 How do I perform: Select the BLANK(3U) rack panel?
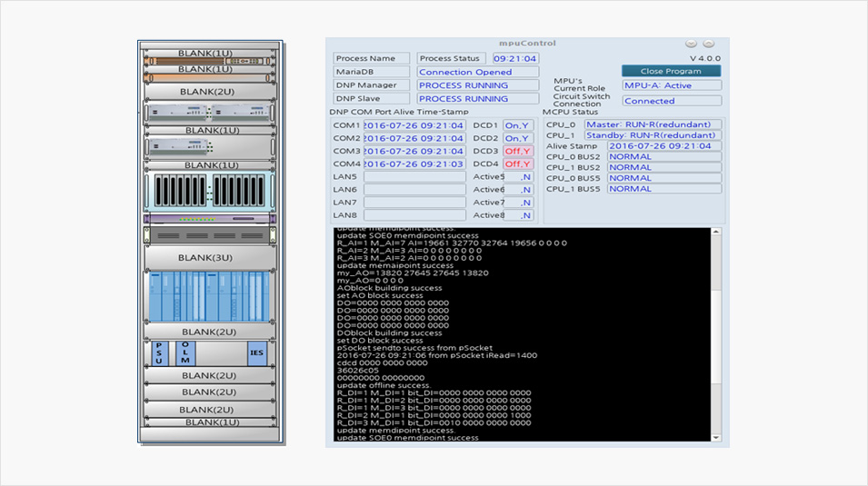(210, 257)
